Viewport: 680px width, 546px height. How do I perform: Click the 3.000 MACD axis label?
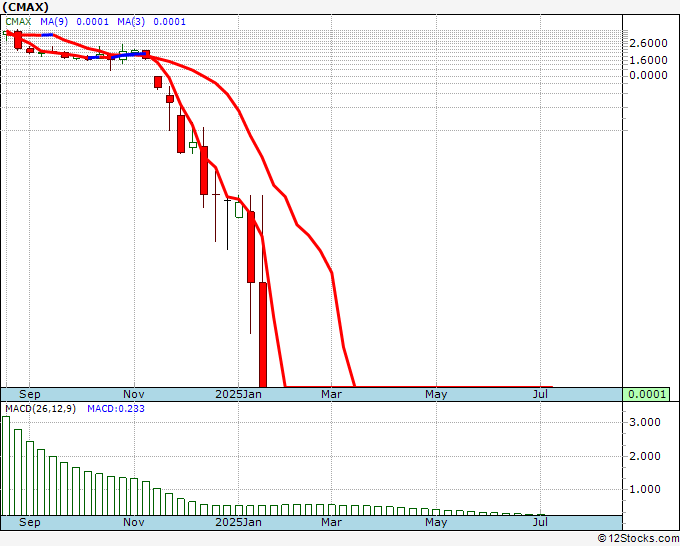[x=645, y=422]
